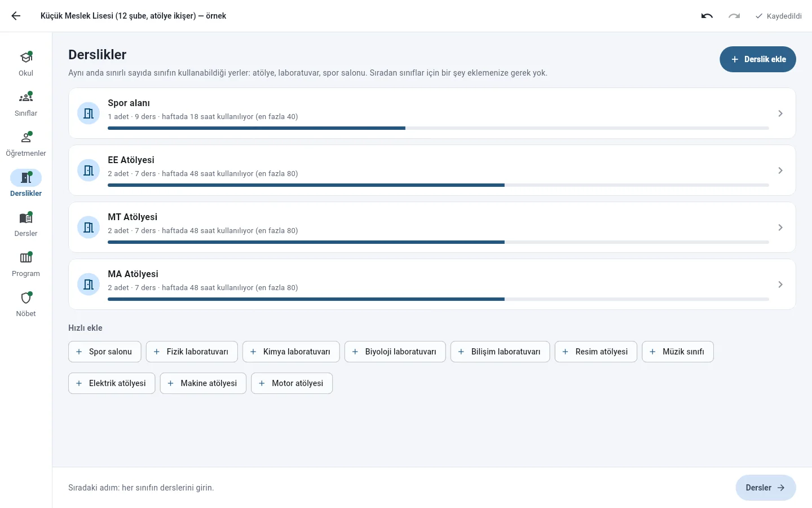Open the Okul section in sidebar
The image size is (812, 508).
click(26, 64)
